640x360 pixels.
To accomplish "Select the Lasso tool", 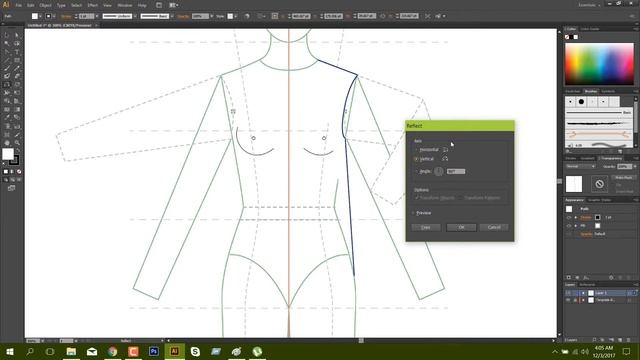I will tap(17, 43).
